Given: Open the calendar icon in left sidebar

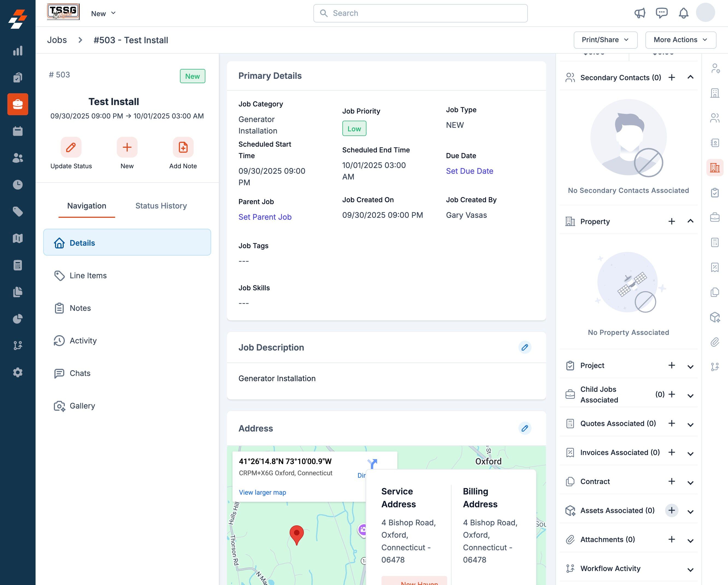Looking at the screenshot, I should (18, 131).
